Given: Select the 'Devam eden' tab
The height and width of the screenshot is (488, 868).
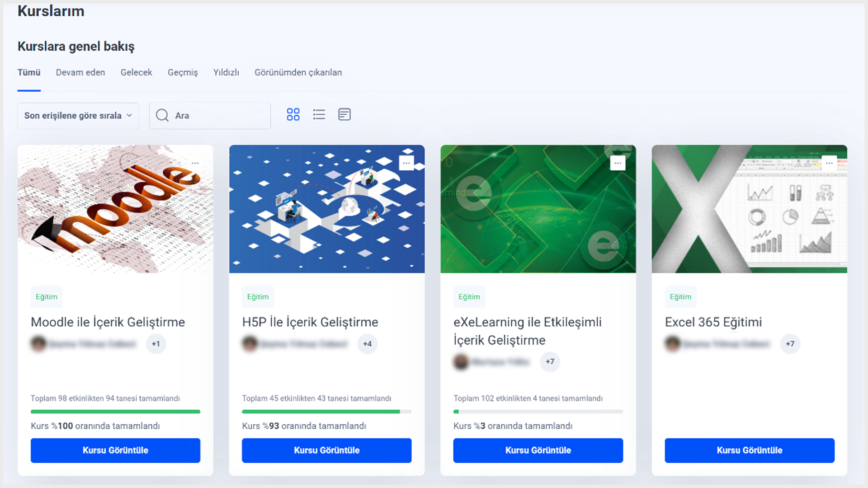Looking at the screenshot, I should click(x=80, y=73).
